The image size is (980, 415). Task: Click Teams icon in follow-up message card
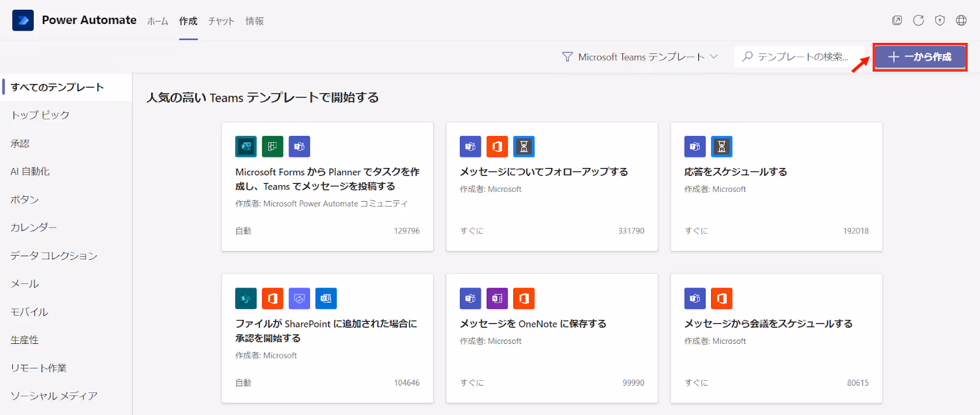(x=470, y=147)
